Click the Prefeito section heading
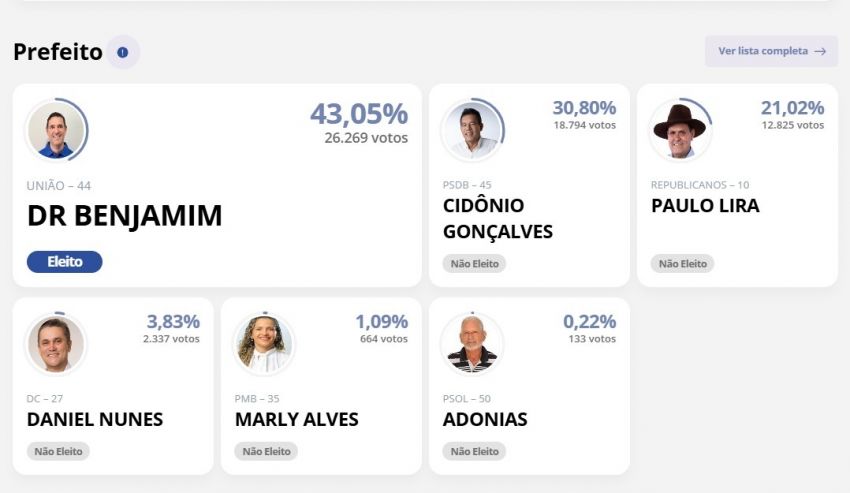Screen dimensions: 850x493 coord(58,51)
